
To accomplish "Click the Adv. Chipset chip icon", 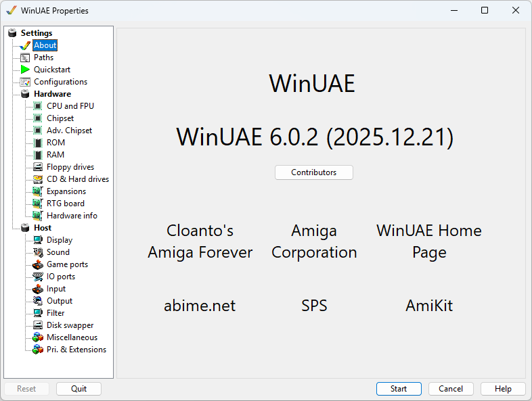I will (x=38, y=131).
